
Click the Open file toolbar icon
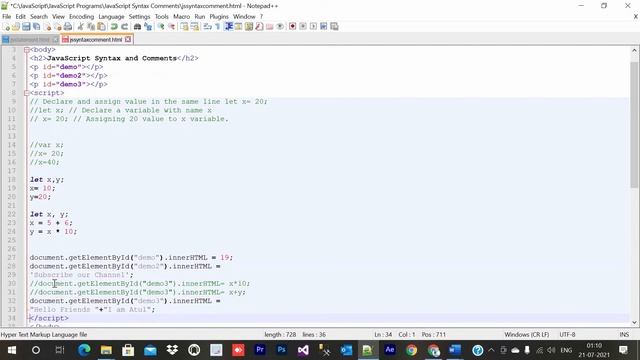(16, 27)
